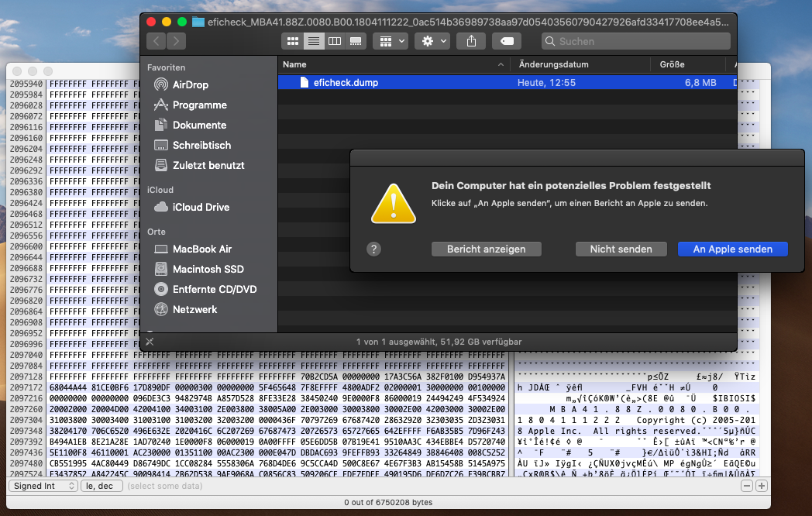Click offset 2095940 in hex editor
The width and height of the screenshot is (812, 516).
pos(26,84)
